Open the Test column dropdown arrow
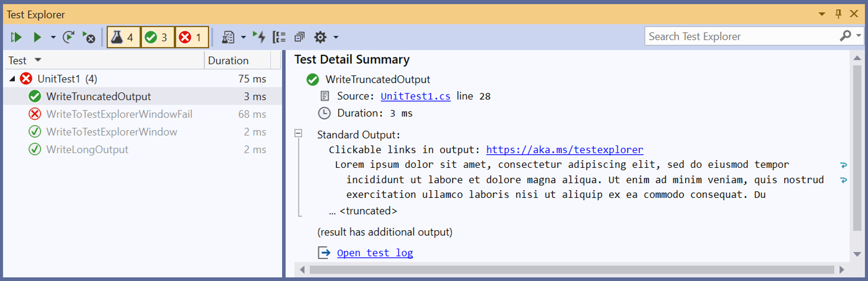This screenshot has height=281, width=868. tap(38, 60)
